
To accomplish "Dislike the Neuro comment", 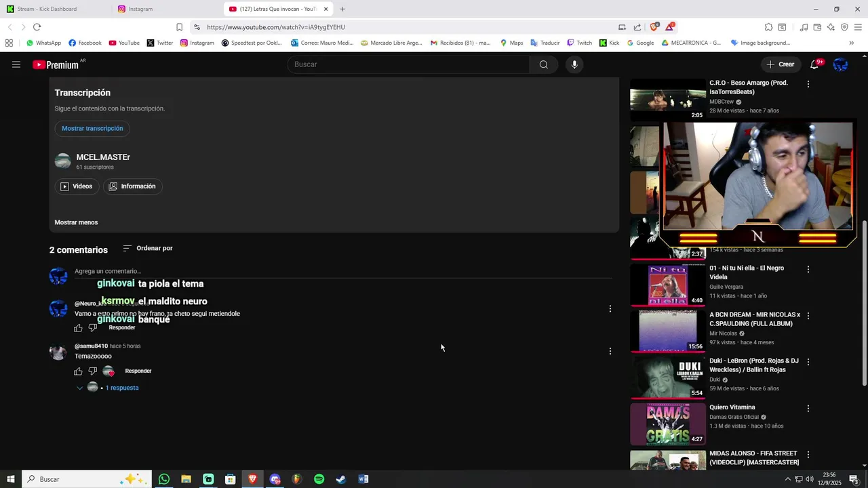I will coord(93,328).
